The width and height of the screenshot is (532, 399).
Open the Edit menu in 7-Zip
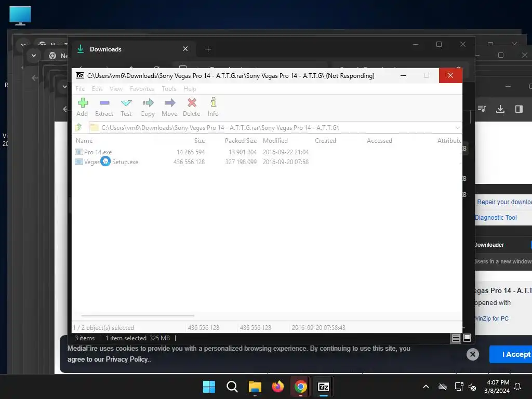(97, 88)
